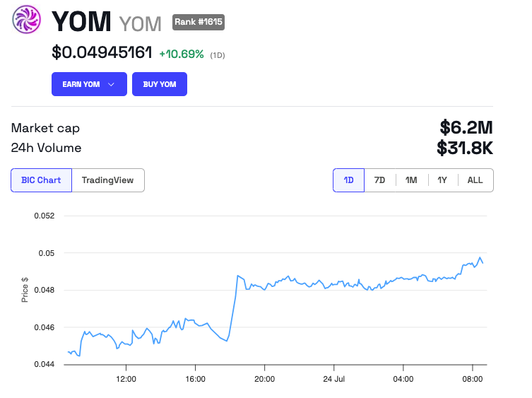Click the +10.69% price change

point(181,54)
